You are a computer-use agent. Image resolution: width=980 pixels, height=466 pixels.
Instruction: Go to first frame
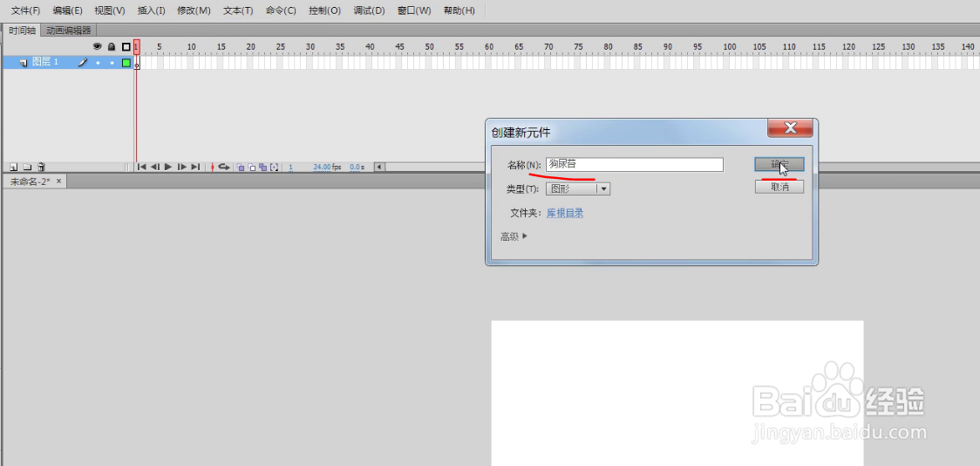click(142, 167)
